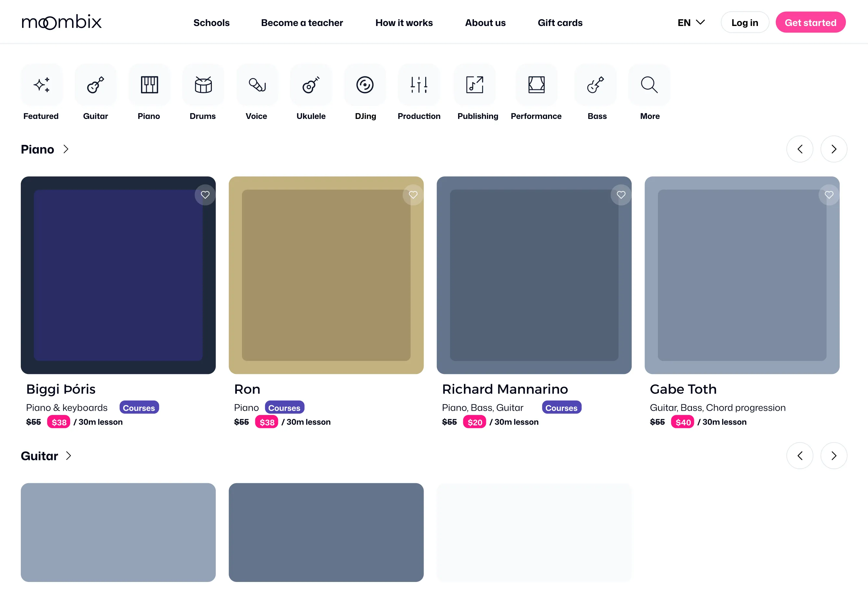Select the Drums category icon
Image resolution: width=868 pixels, height=593 pixels.
(x=203, y=85)
